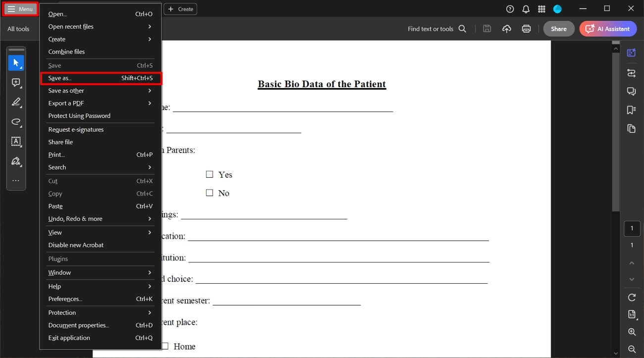Choose Exit application

(x=101, y=338)
